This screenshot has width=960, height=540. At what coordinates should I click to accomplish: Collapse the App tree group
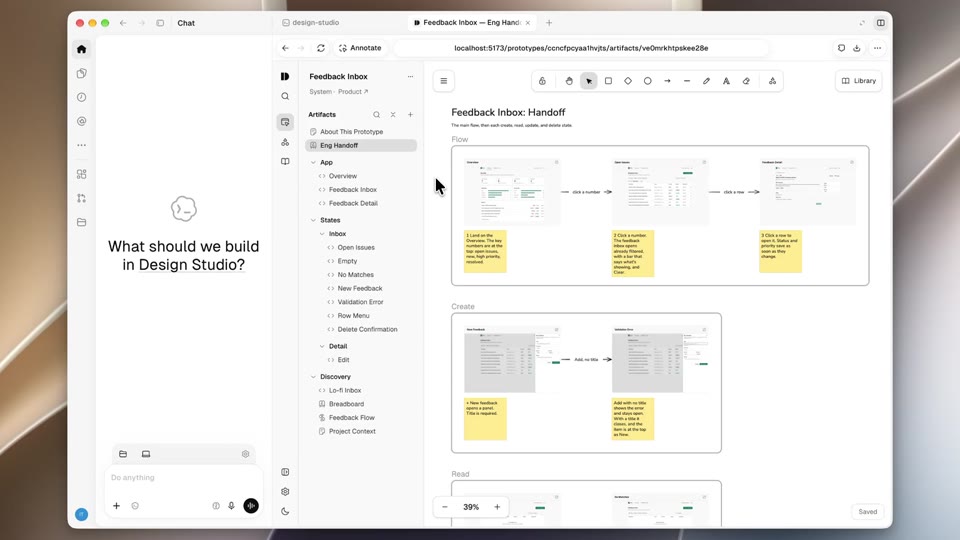pos(313,162)
